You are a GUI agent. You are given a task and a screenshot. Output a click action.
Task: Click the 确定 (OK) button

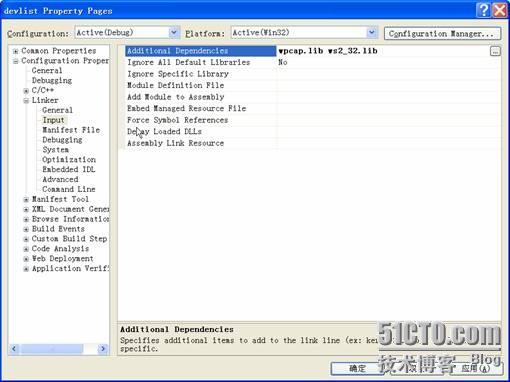(x=358, y=368)
